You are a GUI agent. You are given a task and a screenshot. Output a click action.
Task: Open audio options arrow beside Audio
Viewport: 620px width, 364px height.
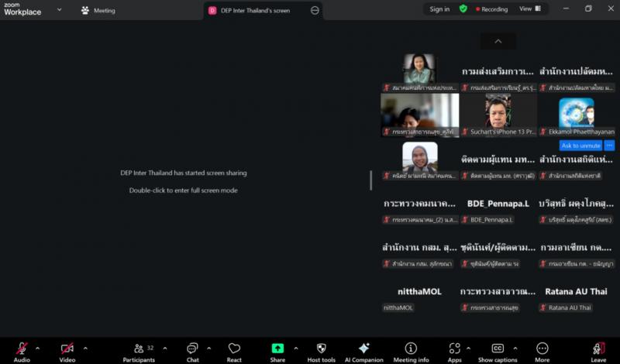click(37, 349)
